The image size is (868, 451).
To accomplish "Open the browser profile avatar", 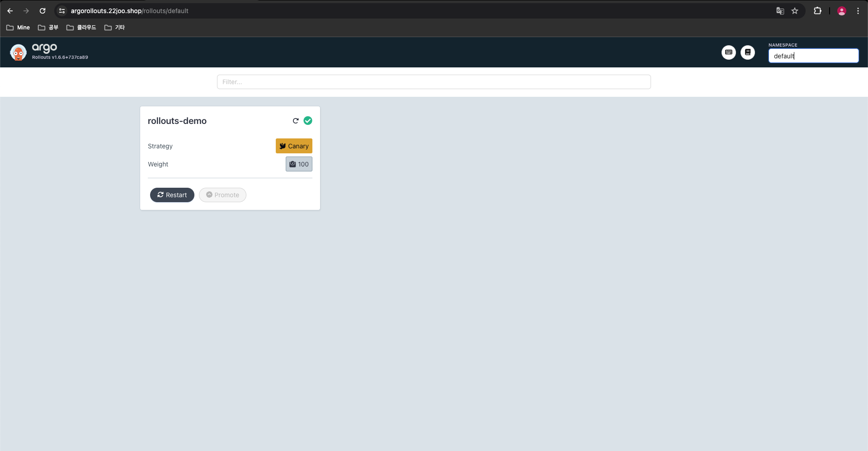I will pos(841,11).
